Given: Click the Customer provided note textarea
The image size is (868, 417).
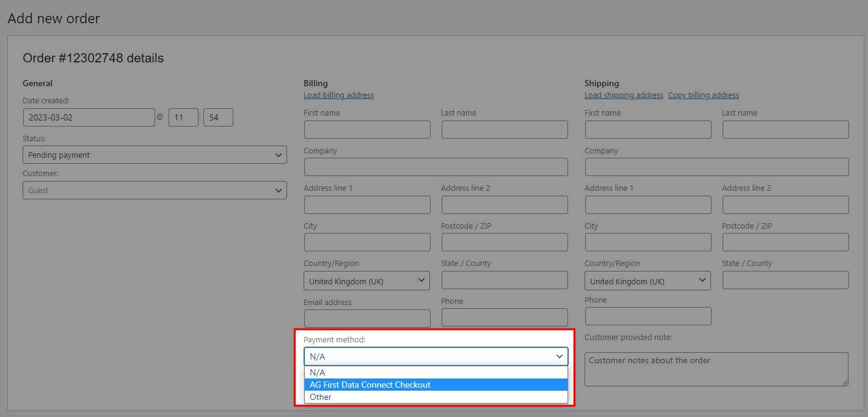Looking at the screenshot, I should pyautogui.click(x=717, y=369).
